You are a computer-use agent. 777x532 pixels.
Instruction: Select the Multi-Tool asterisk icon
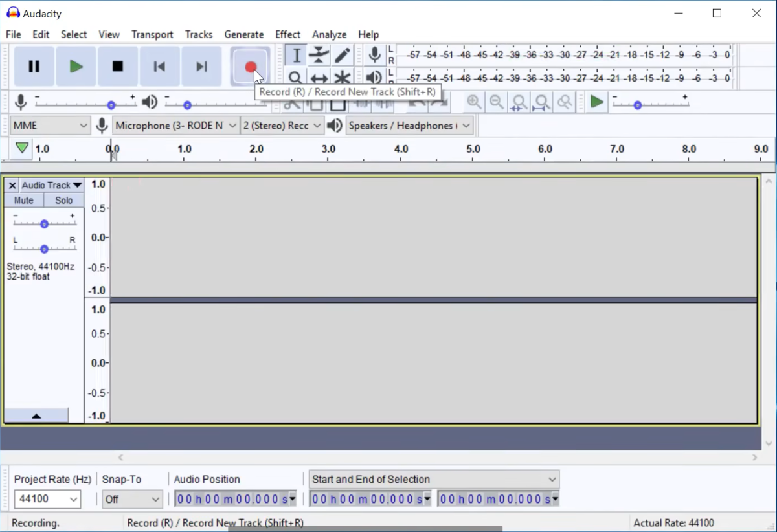[x=342, y=78]
